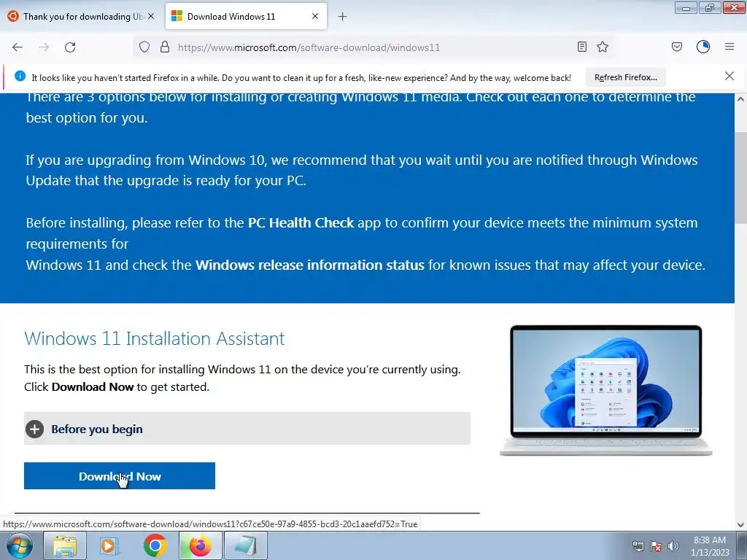Click the forward navigation arrow

pos(44,47)
